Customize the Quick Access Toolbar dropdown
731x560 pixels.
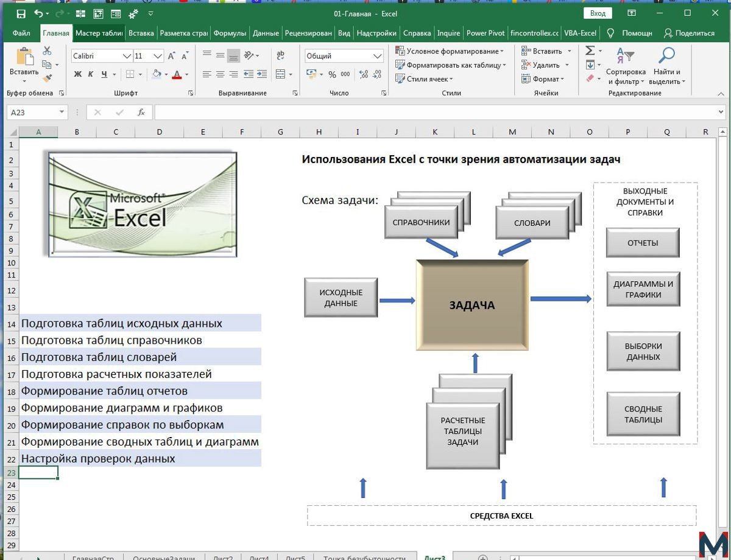click(151, 13)
